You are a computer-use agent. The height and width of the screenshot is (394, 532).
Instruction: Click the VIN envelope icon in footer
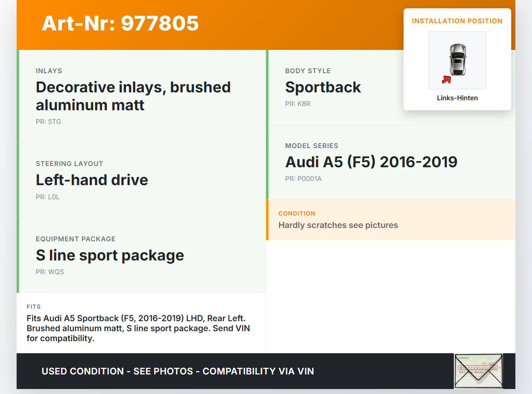(478, 371)
